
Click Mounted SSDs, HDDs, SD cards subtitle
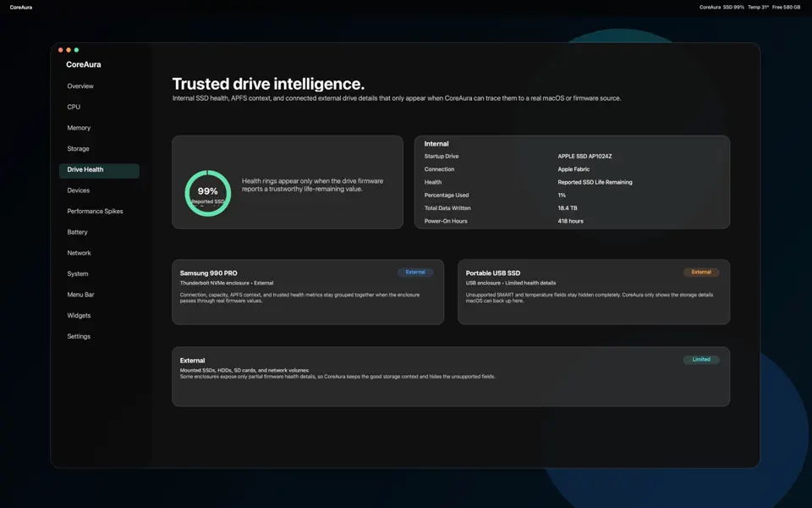[244, 370]
